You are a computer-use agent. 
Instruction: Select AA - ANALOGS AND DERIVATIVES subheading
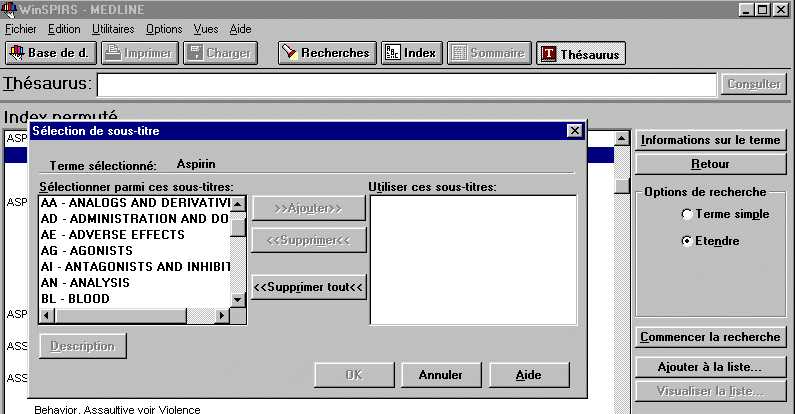click(135, 203)
